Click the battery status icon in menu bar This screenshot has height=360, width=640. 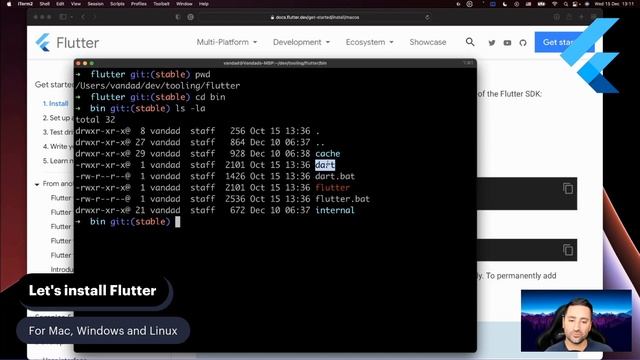point(542,4)
